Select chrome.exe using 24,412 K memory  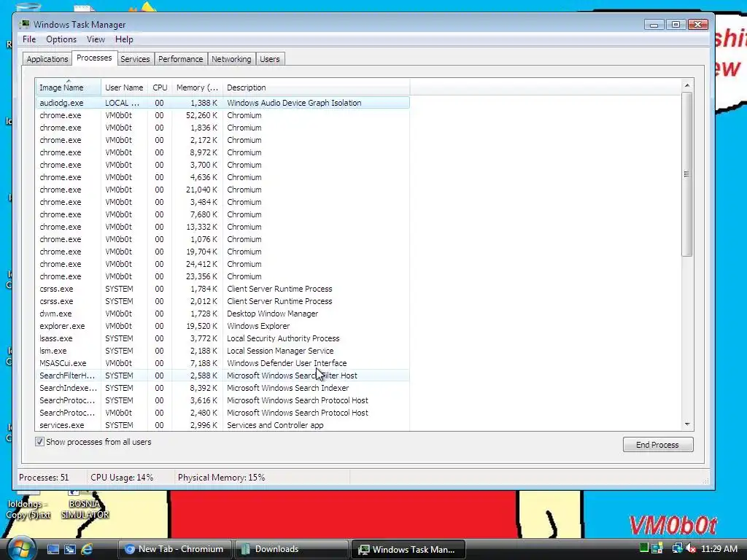(222, 264)
